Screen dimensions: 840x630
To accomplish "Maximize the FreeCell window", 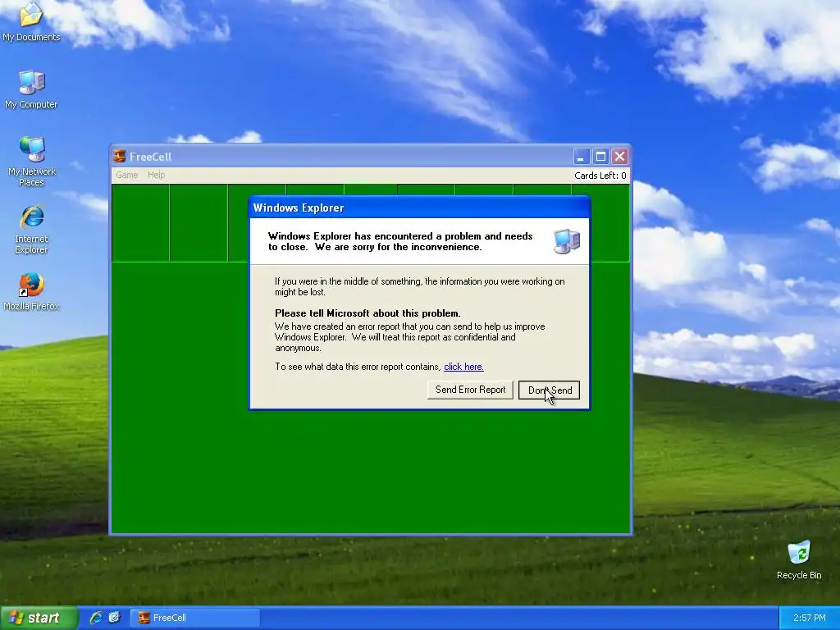I will 600,157.
